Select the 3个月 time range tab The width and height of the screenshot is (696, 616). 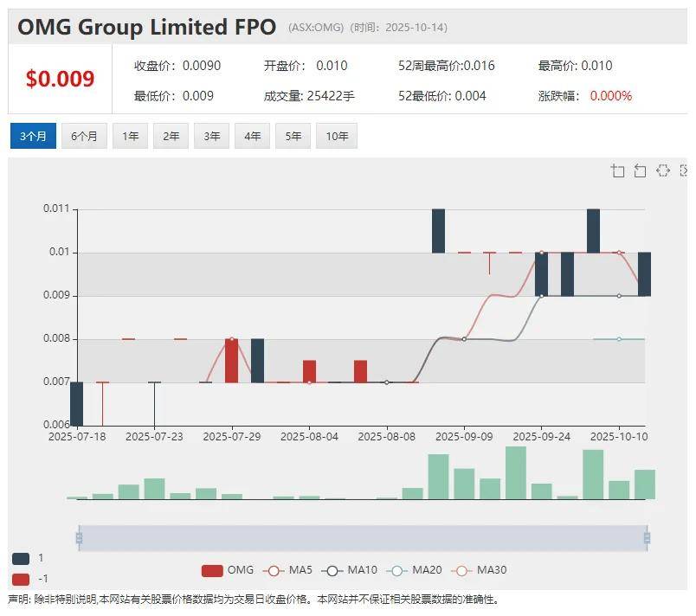click(33, 137)
